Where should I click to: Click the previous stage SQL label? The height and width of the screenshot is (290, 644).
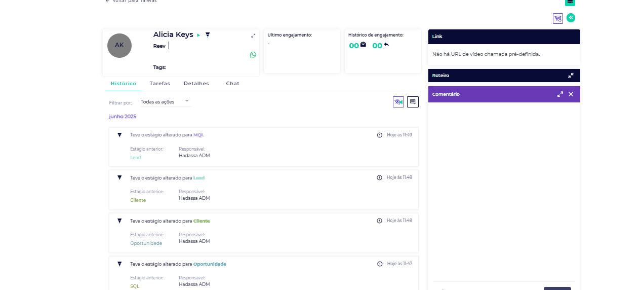coord(135,286)
